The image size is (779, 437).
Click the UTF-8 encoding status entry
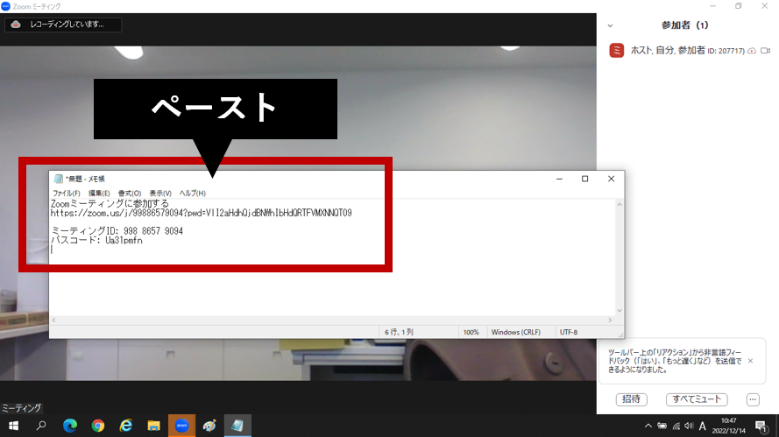(568, 332)
